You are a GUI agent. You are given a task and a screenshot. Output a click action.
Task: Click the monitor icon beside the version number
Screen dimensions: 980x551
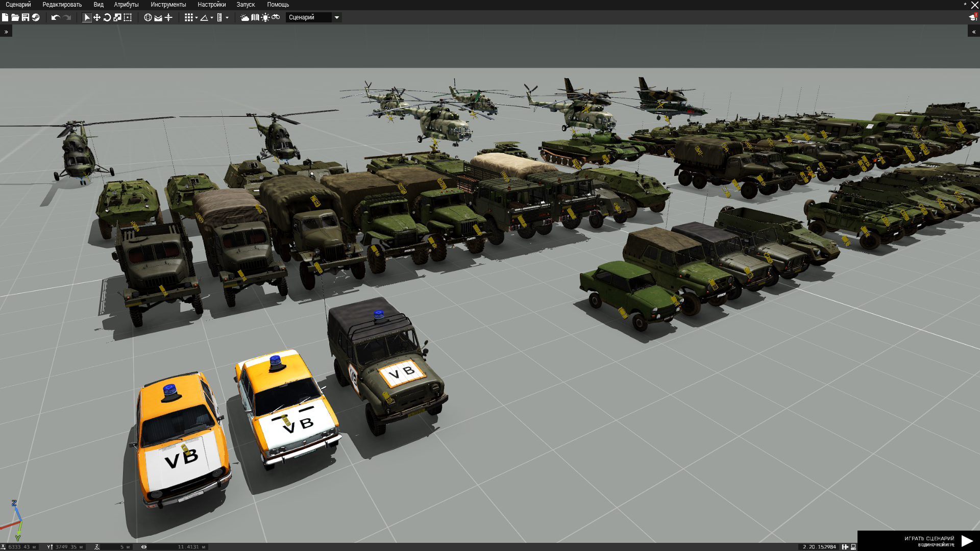click(853, 547)
